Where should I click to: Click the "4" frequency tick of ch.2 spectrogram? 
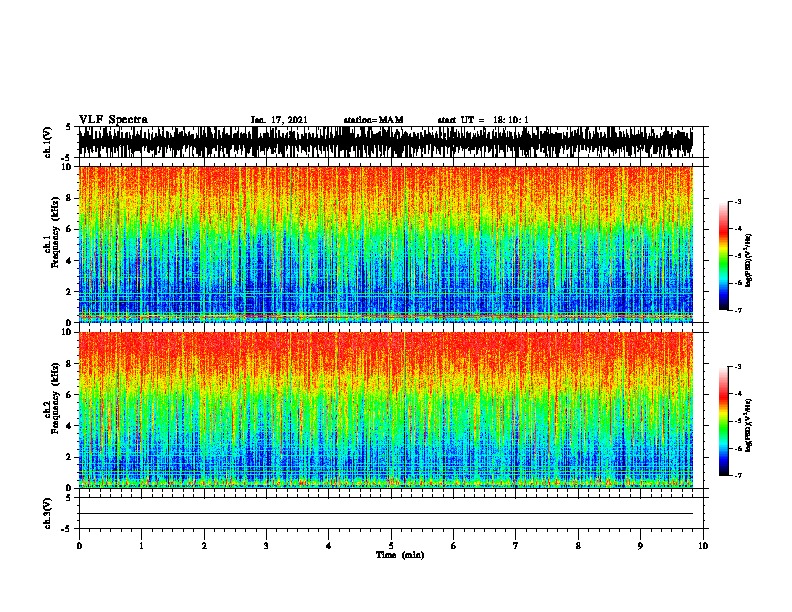pyautogui.click(x=69, y=426)
